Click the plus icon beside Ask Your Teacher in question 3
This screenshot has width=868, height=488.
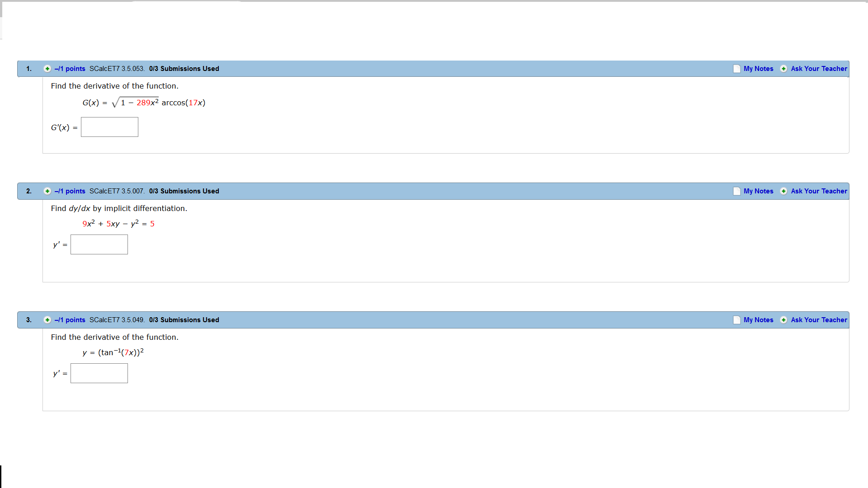[783, 320]
